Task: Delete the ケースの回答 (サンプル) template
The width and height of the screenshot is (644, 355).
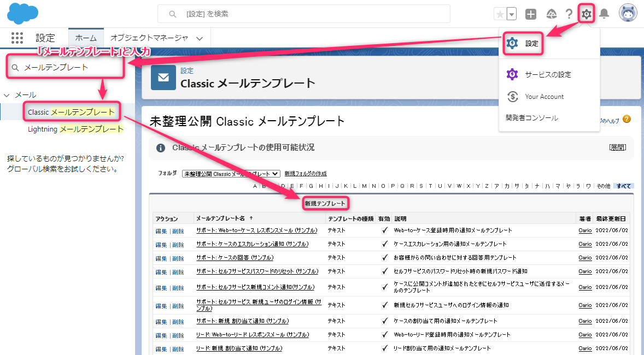Action: pyautogui.click(x=178, y=258)
